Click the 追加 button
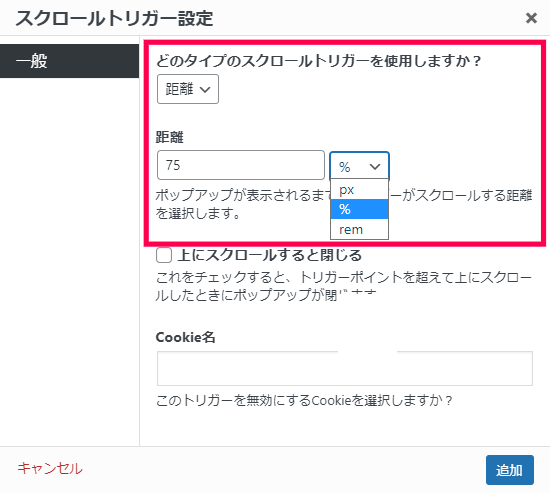 pyautogui.click(x=510, y=470)
